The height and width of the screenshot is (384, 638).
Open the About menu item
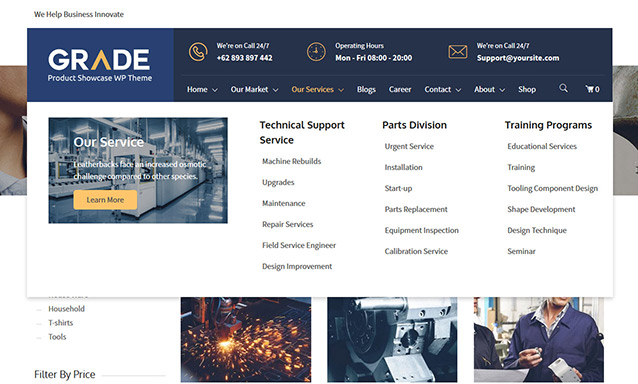point(484,89)
